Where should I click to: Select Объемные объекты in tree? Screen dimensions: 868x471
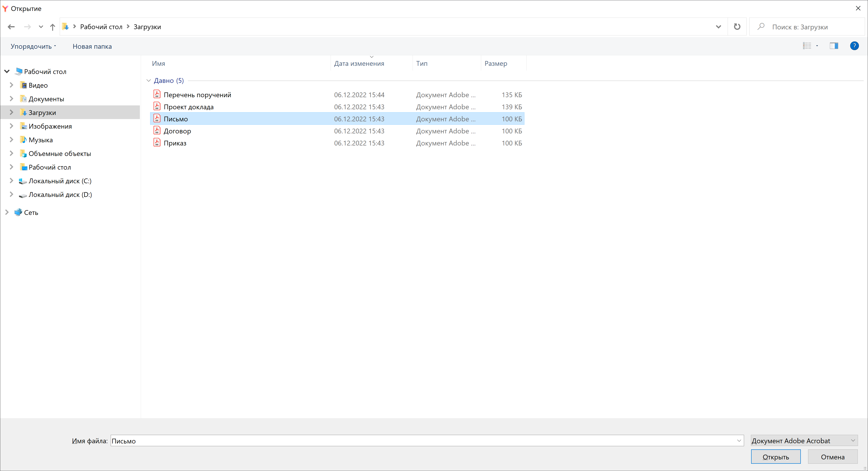[60, 153]
